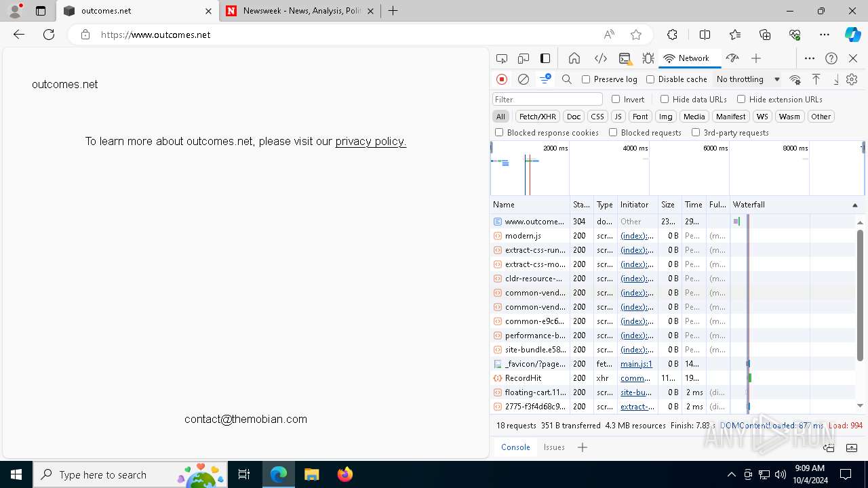Export HAR file with down arrow icon
Viewport: 868px width, 488px height.
(835, 79)
